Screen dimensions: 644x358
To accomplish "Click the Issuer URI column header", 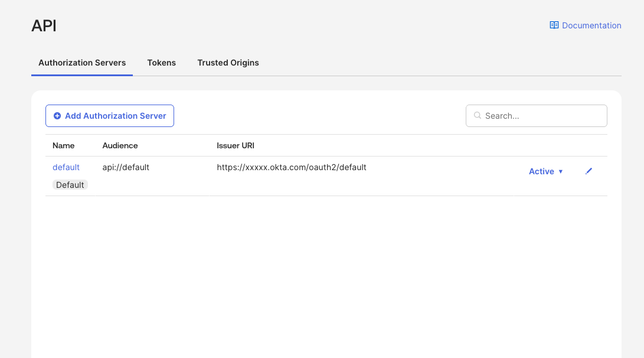I will (x=235, y=145).
